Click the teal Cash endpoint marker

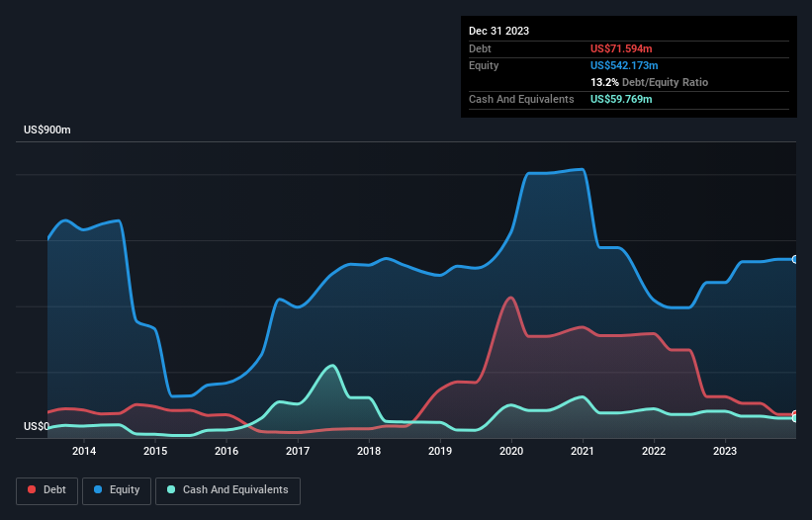795,418
